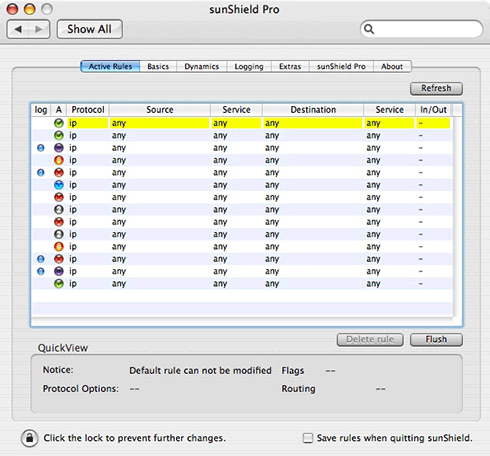Click the log column header
The image size is (490, 456).
pyautogui.click(x=41, y=110)
